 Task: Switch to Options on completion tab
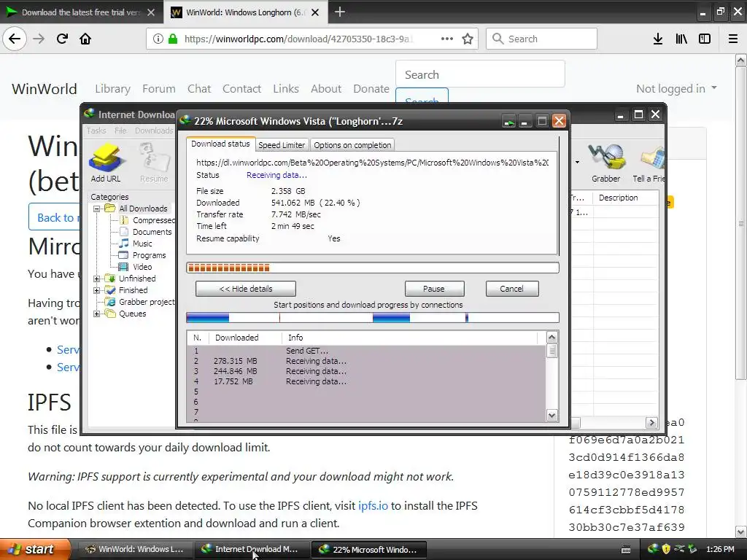point(352,145)
